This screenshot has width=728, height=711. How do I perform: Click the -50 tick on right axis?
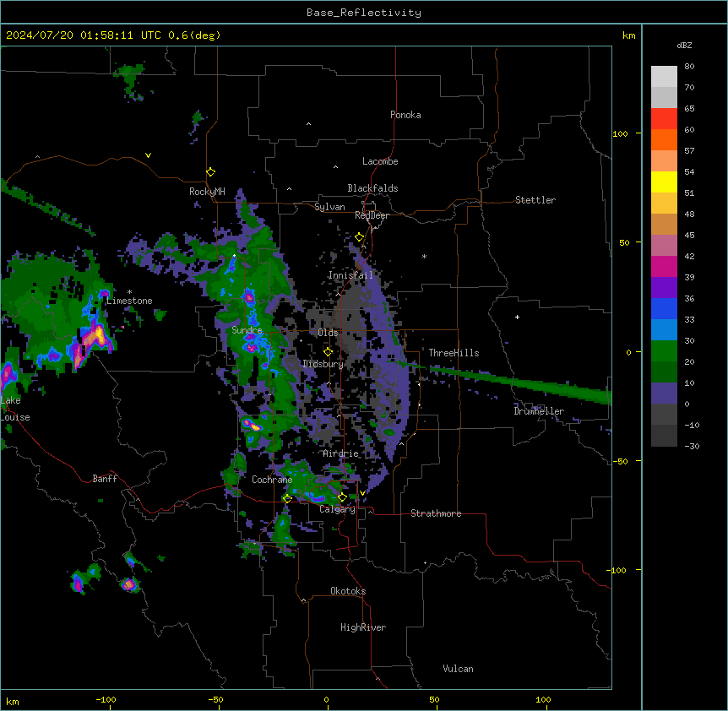coord(620,461)
